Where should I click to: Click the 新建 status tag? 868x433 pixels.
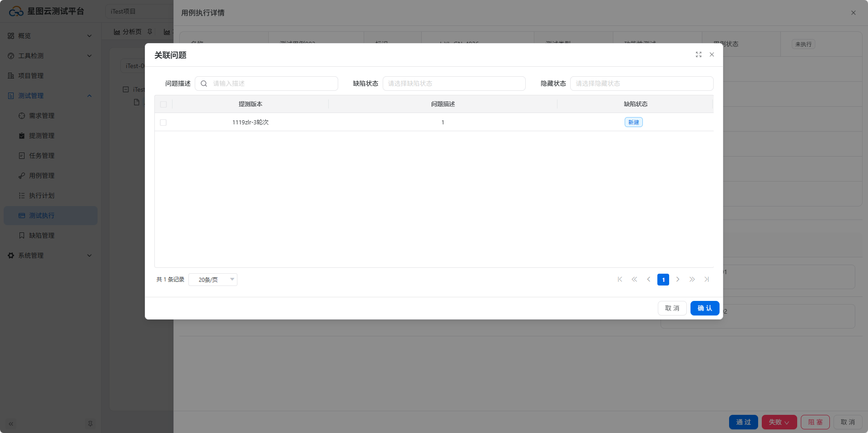[633, 123]
